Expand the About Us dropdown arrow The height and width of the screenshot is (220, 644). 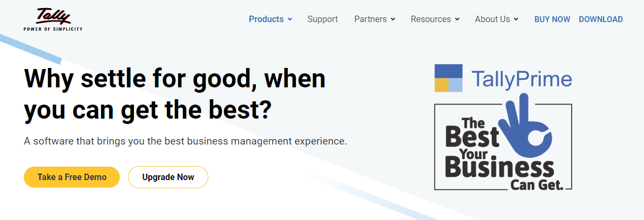point(516,19)
